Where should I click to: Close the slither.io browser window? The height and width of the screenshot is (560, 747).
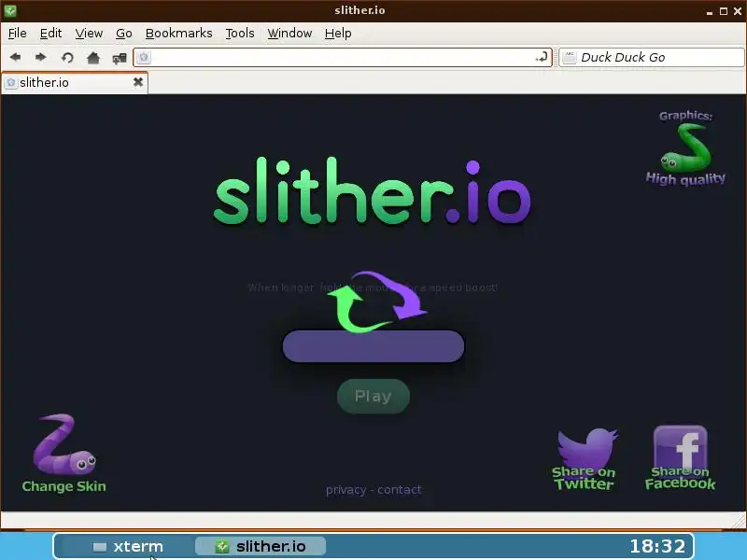738,11
